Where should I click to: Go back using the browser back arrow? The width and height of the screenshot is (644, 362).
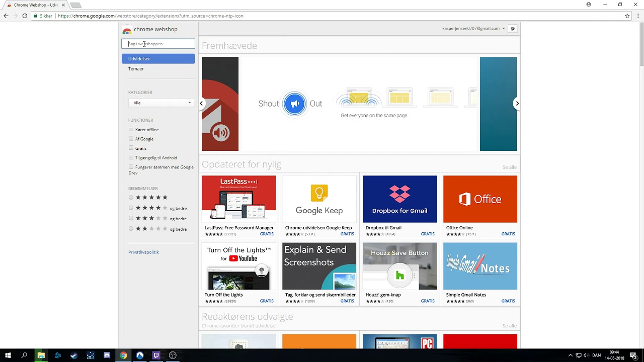[6, 16]
